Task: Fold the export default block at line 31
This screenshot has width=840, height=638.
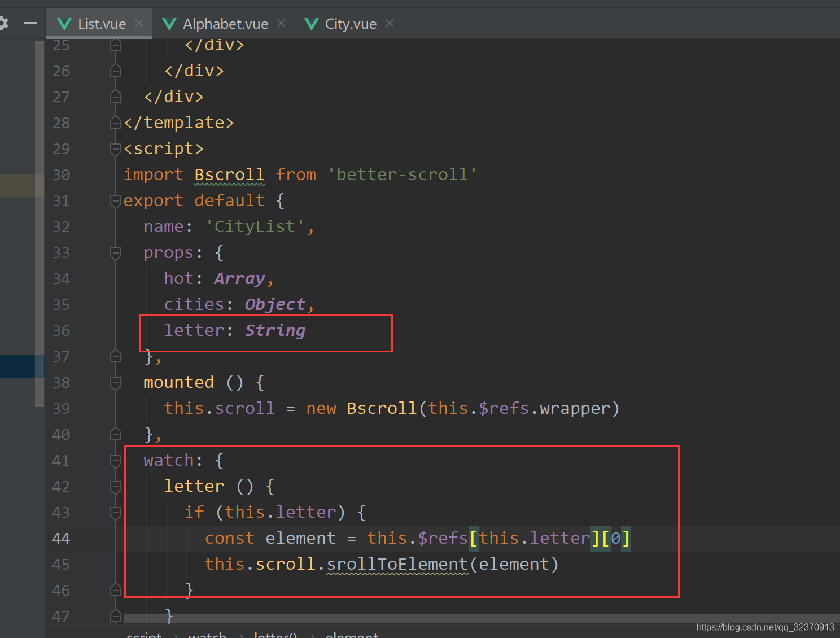Action: pos(116,200)
